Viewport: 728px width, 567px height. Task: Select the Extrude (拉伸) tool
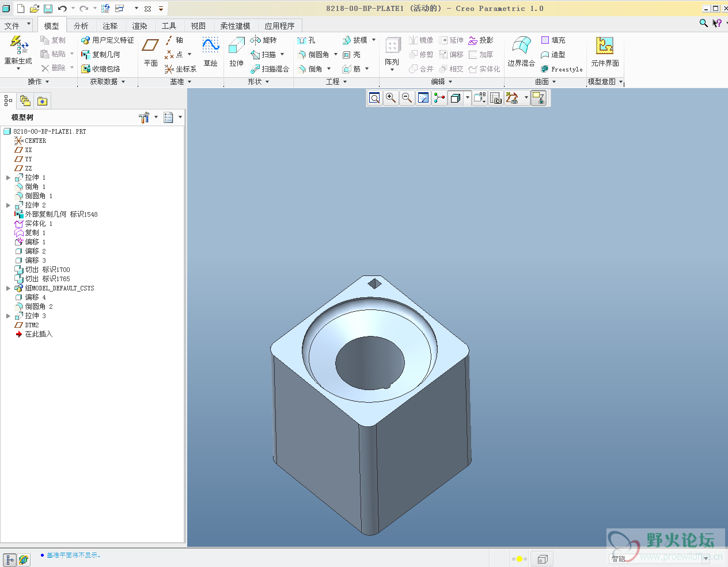coord(237,52)
